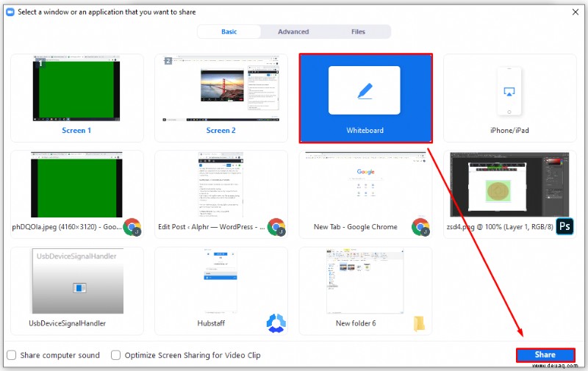Click the Hubstaff logo icon
The height and width of the screenshot is (371, 588).
(276, 323)
